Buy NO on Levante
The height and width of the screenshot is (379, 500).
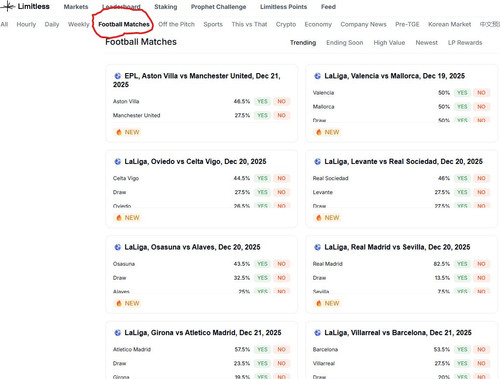point(481,192)
